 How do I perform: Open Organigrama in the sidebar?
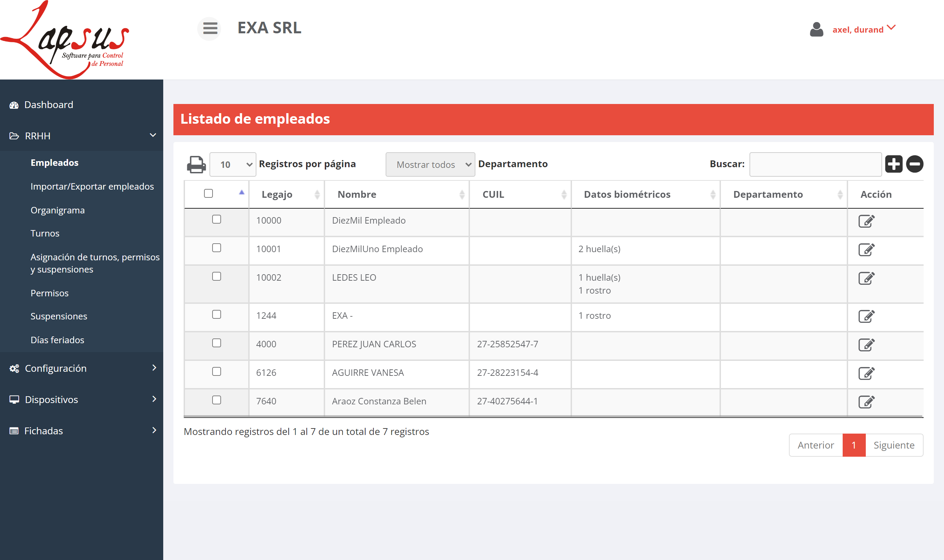57,210
